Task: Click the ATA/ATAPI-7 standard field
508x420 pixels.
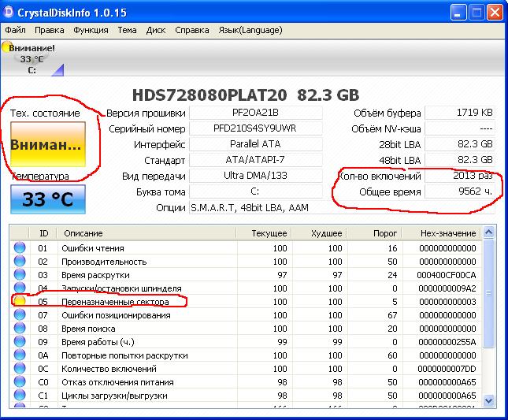Action: point(256,160)
